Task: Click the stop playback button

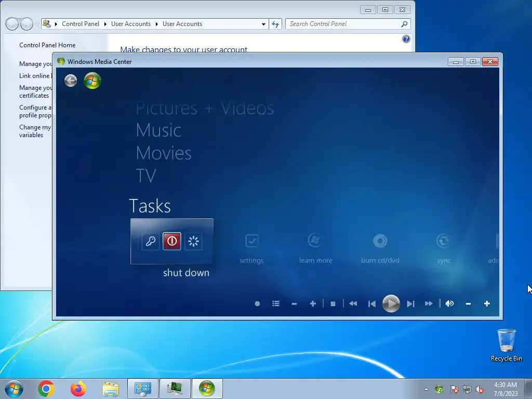Action: [333, 303]
